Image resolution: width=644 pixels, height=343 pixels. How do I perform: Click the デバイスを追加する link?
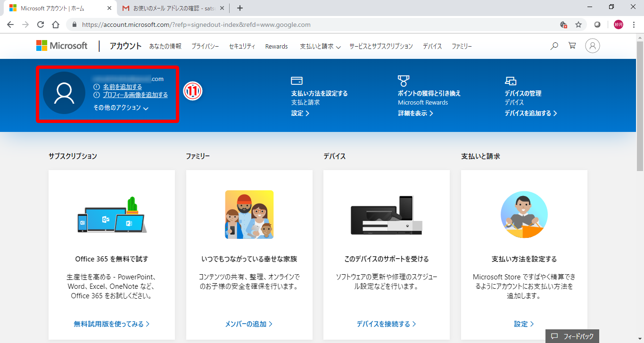tap(531, 113)
